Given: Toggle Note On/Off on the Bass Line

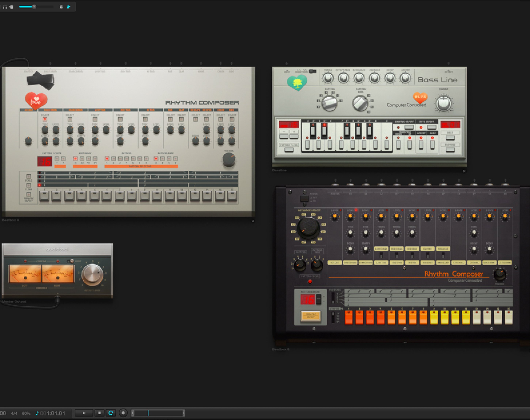Looking at the screenshot, I should point(431,127).
